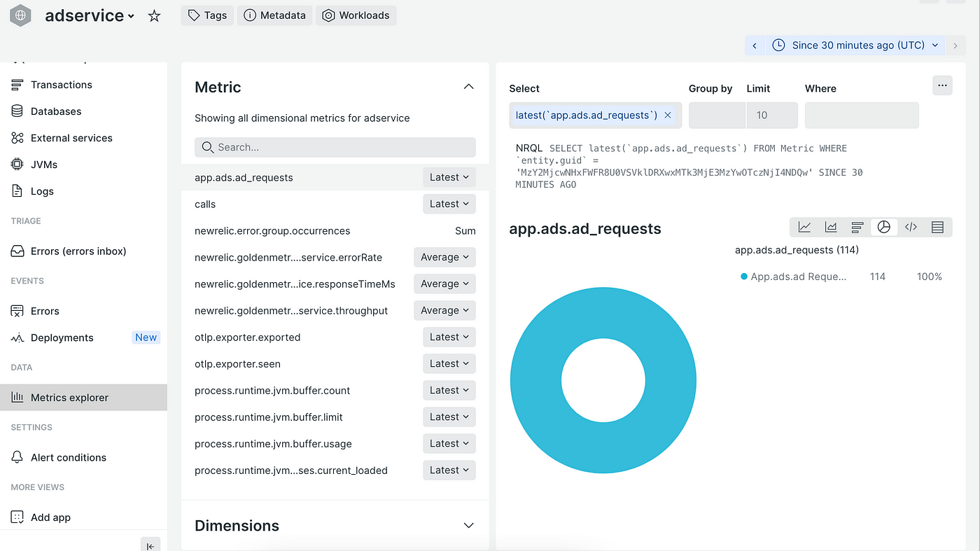Click the Alert conditions bell icon
Screen dimensions: 980x551
17,457
